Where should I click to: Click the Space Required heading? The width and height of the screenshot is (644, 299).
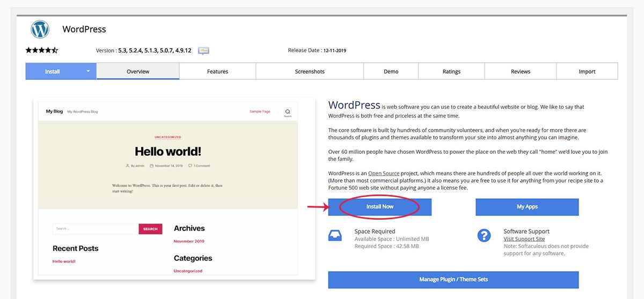click(x=375, y=231)
